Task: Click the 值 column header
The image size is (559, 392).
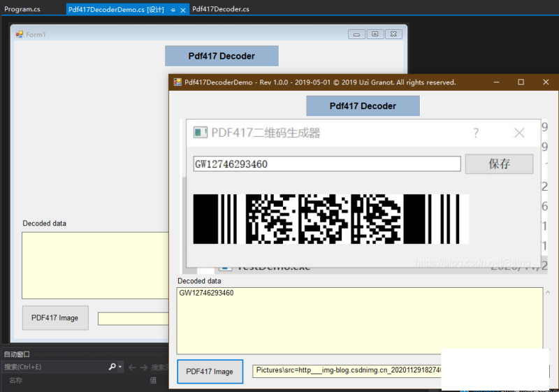Action: pos(153,380)
